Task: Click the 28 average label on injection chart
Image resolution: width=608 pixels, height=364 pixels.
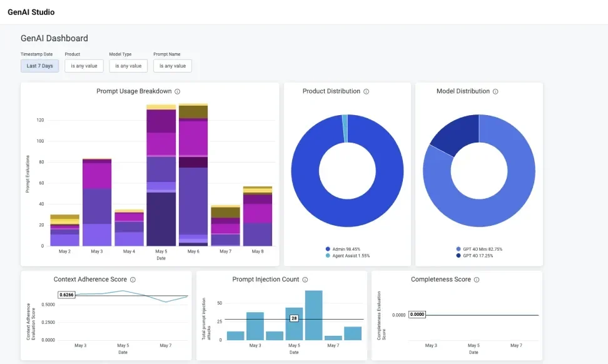Action: pos(293,318)
